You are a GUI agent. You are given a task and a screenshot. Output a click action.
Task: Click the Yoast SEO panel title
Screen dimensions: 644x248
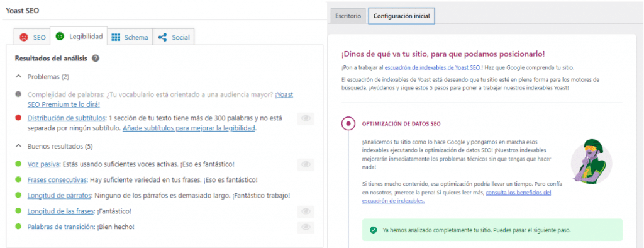[x=22, y=11]
